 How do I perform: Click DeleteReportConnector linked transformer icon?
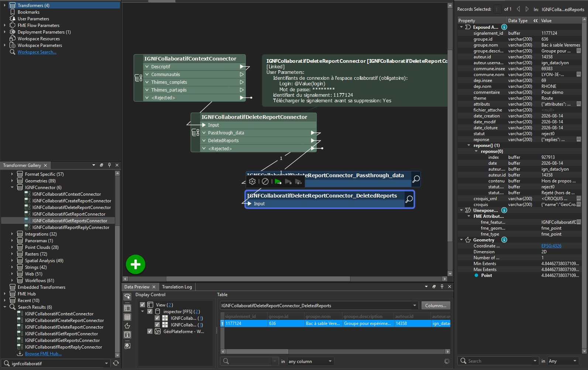195,133
